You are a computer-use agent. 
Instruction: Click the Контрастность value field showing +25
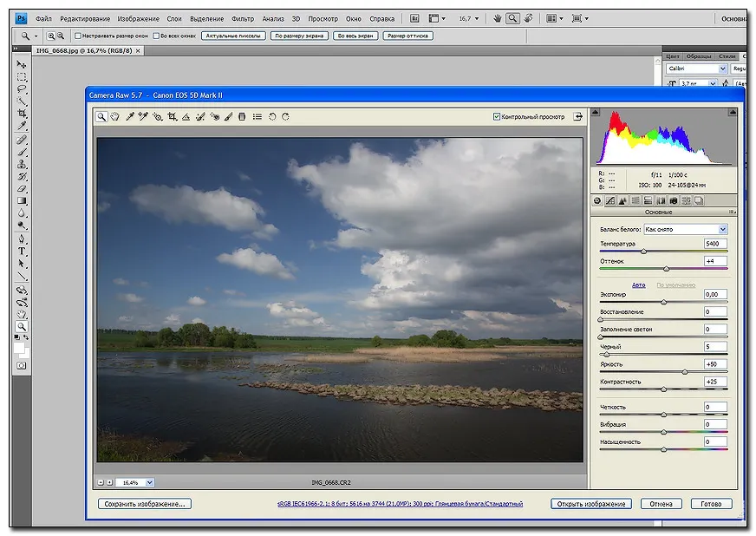[x=715, y=382]
